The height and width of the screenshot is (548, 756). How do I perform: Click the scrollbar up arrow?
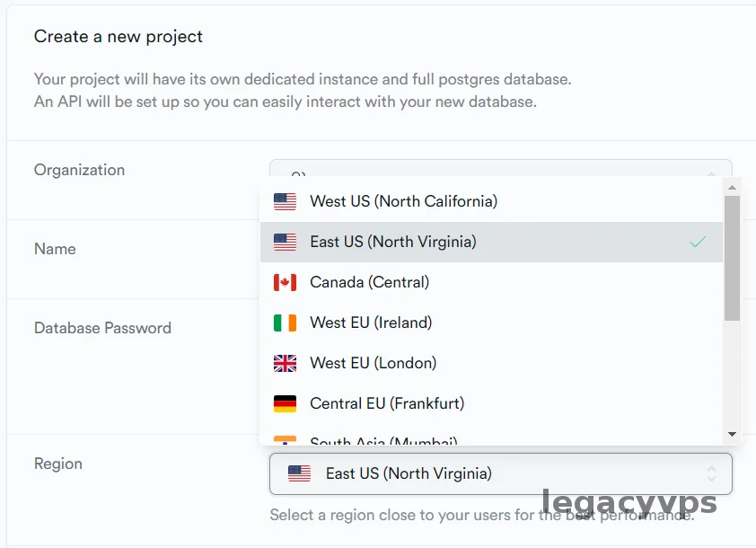732,188
